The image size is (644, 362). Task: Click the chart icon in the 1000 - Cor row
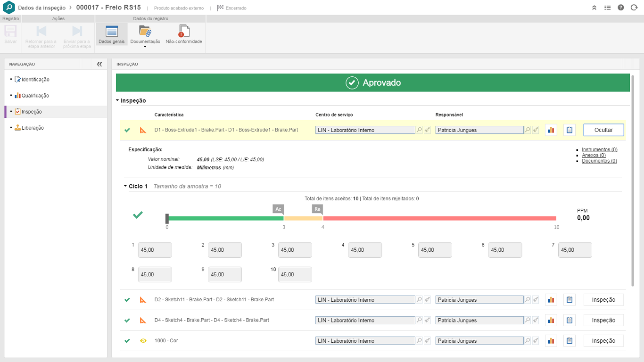(x=551, y=341)
